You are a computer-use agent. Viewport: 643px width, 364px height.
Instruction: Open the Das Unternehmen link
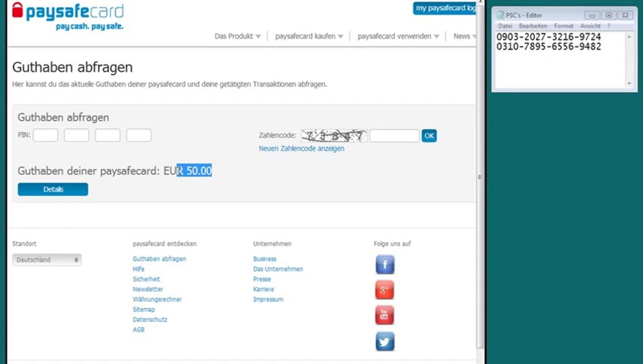click(x=278, y=269)
